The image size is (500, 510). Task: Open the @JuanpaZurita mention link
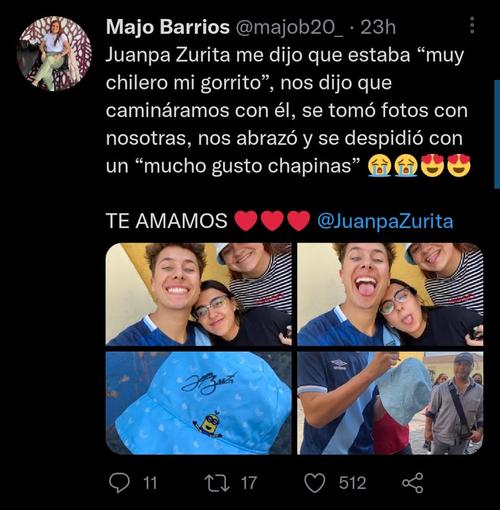point(385,221)
